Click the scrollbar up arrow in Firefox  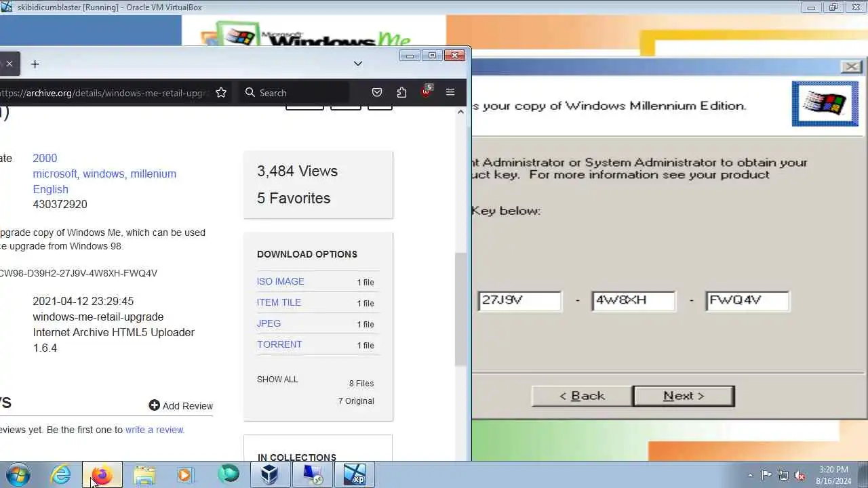coord(460,111)
